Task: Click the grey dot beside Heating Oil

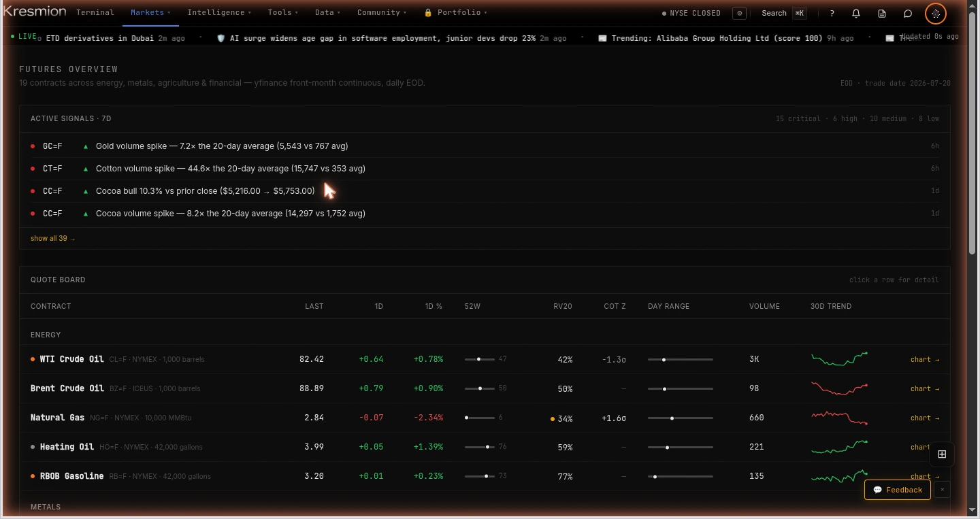Action: click(x=33, y=447)
